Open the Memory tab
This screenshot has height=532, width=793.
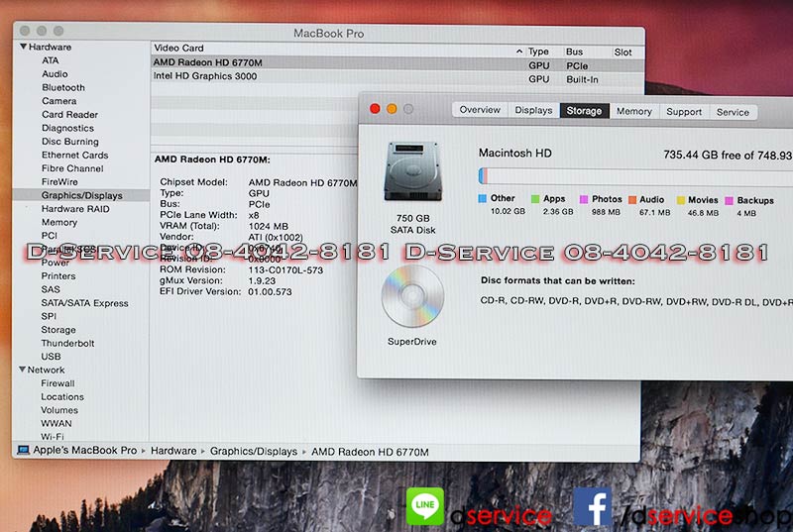[633, 111]
